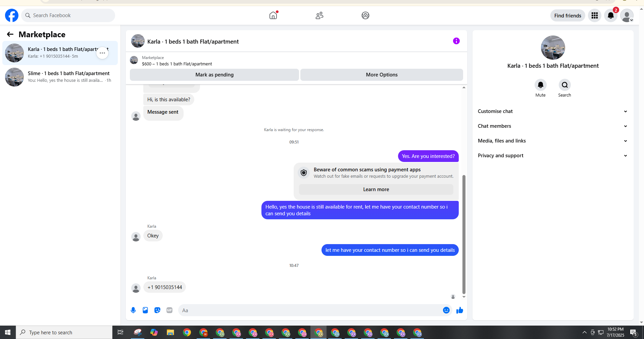Image resolution: width=644 pixels, height=339 pixels.
Task: Open the Groups icon in top navigation
Action: click(365, 15)
